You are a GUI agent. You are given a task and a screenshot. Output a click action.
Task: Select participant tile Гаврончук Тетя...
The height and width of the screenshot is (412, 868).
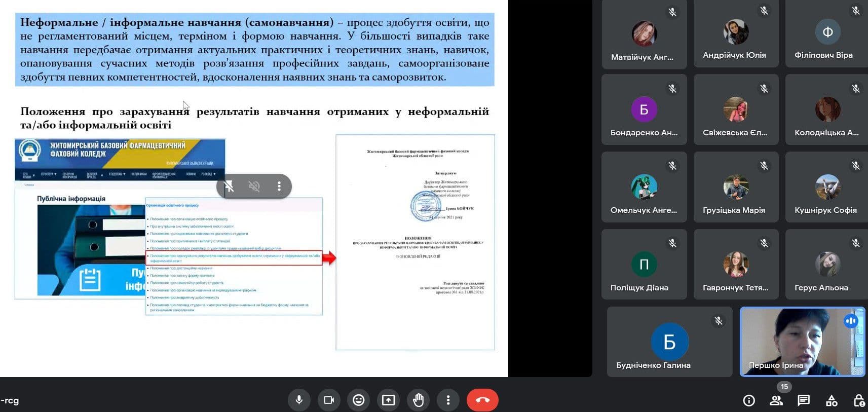point(736,264)
